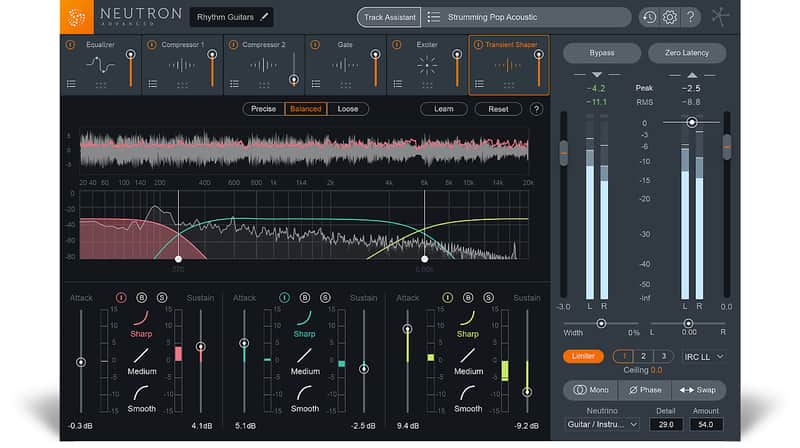Click the 6.00k crossover frequency handle
The height and width of the screenshot is (448, 800).
[424, 259]
